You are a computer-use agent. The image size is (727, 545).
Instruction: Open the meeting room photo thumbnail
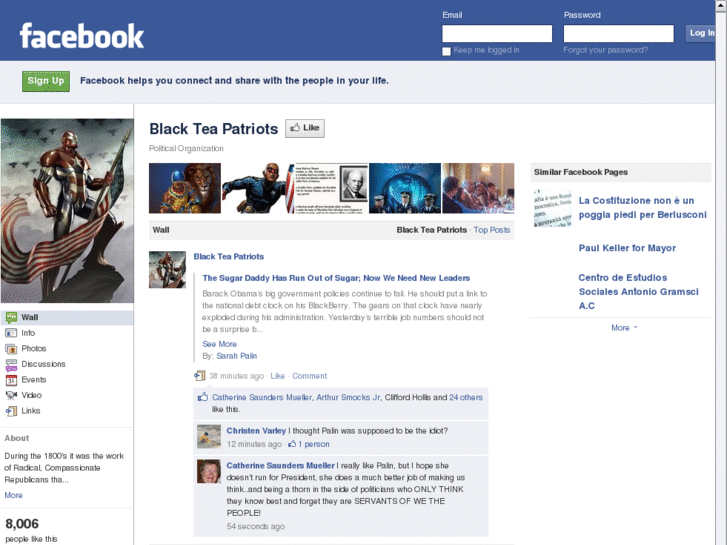(x=478, y=188)
